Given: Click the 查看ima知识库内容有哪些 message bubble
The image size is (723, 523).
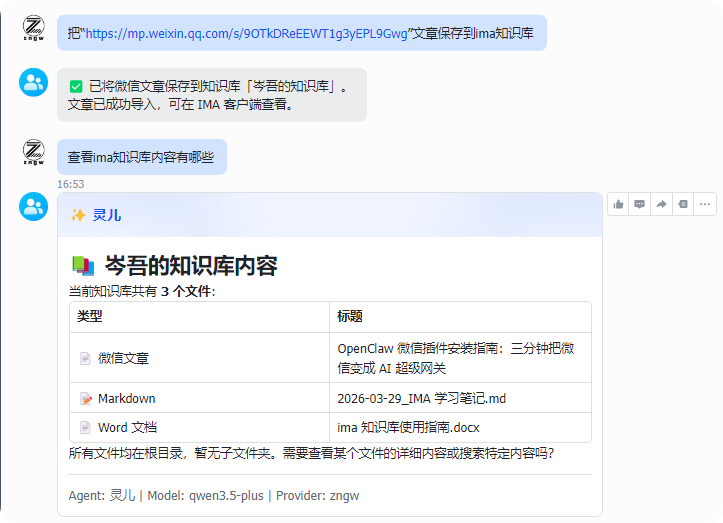Looking at the screenshot, I should [141, 157].
